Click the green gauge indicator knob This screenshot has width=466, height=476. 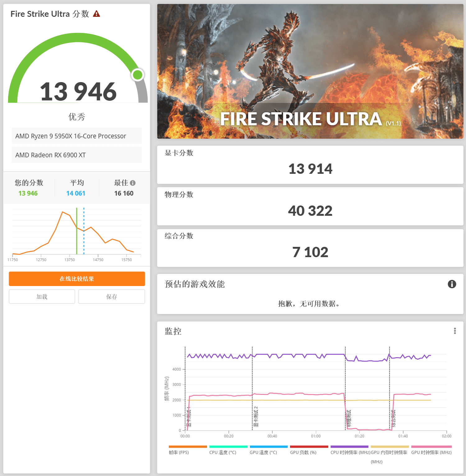click(137, 75)
